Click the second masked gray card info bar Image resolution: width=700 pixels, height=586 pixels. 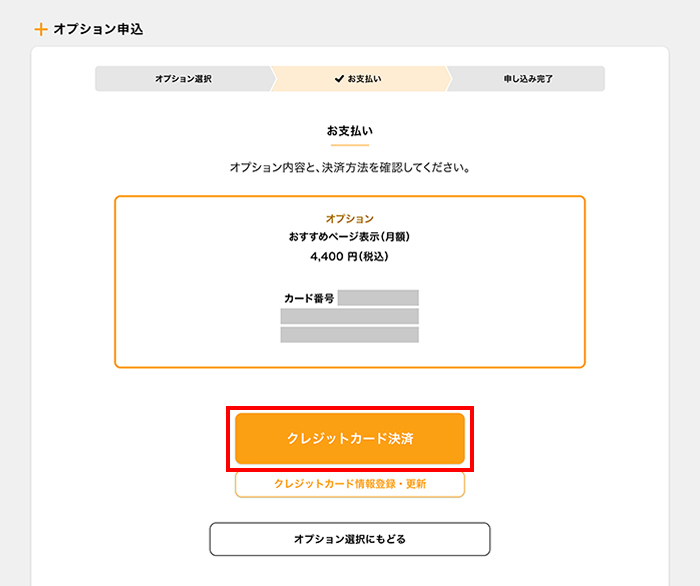350,316
